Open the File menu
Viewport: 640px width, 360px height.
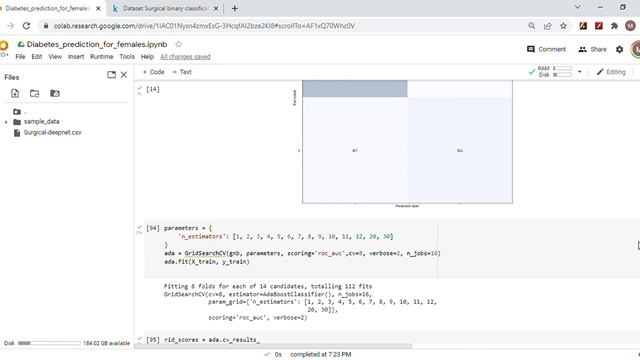[x=20, y=57]
